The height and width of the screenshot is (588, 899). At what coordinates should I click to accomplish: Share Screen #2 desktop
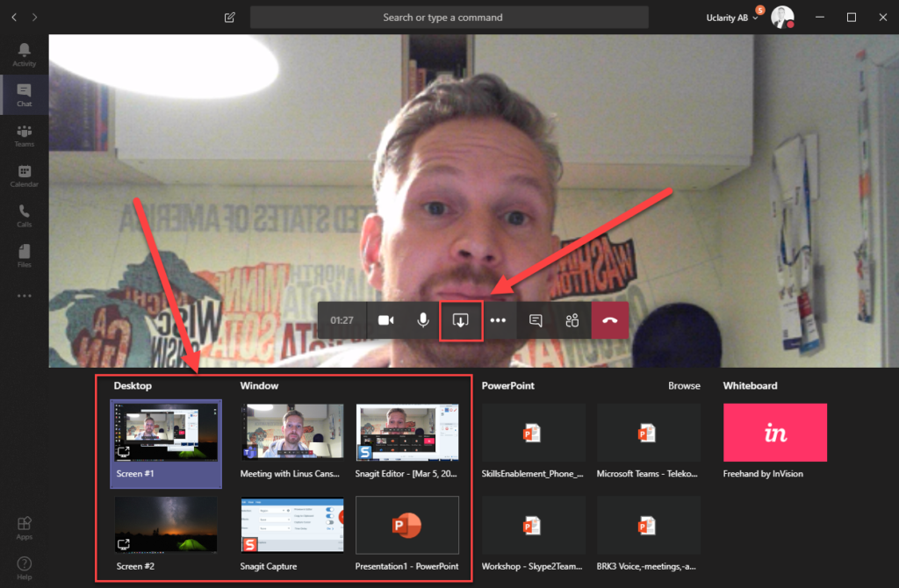pyautogui.click(x=166, y=534)
